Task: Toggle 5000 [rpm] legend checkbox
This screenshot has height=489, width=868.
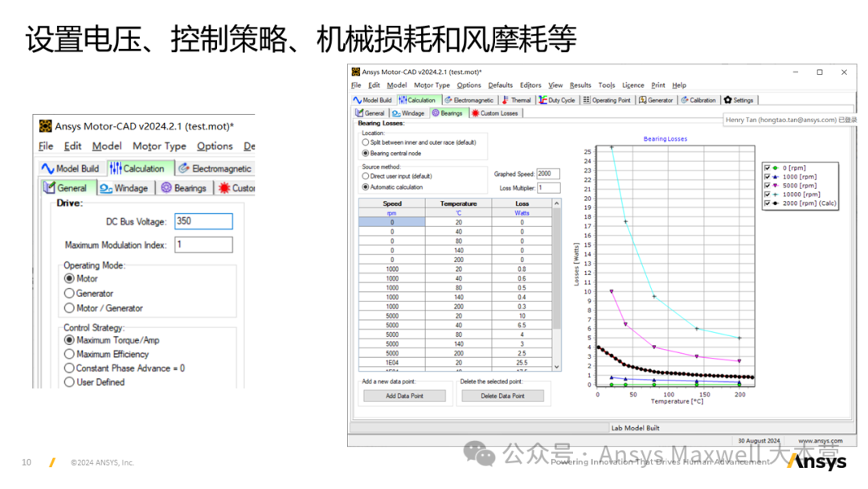Action: 768,186
